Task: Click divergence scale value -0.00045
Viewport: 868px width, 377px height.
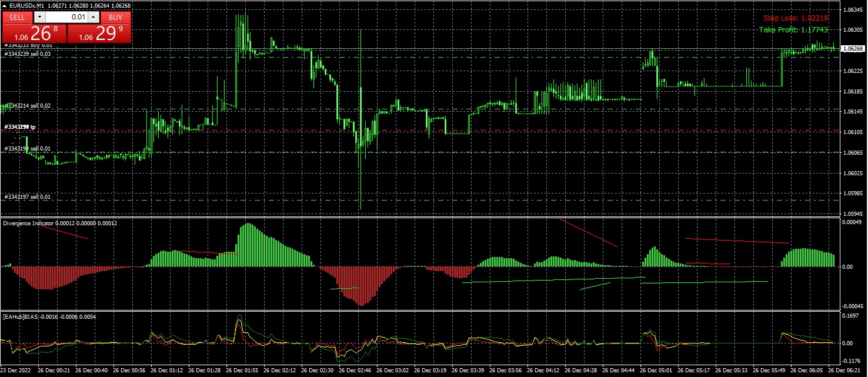Action: (x=852, y=306)
